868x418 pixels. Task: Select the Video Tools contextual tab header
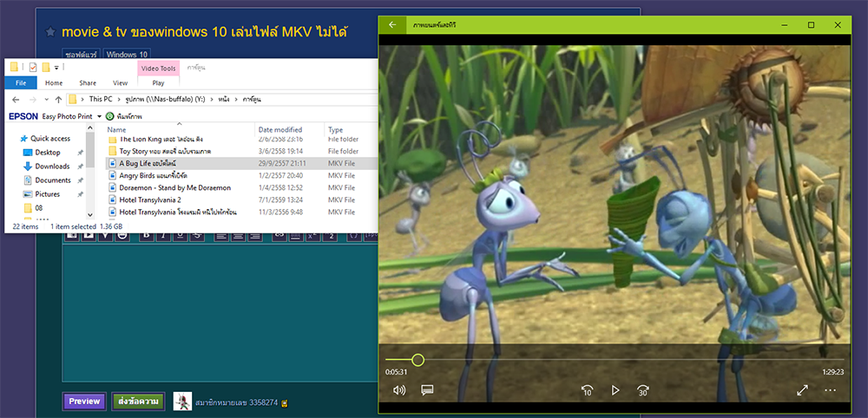(158, 68)
